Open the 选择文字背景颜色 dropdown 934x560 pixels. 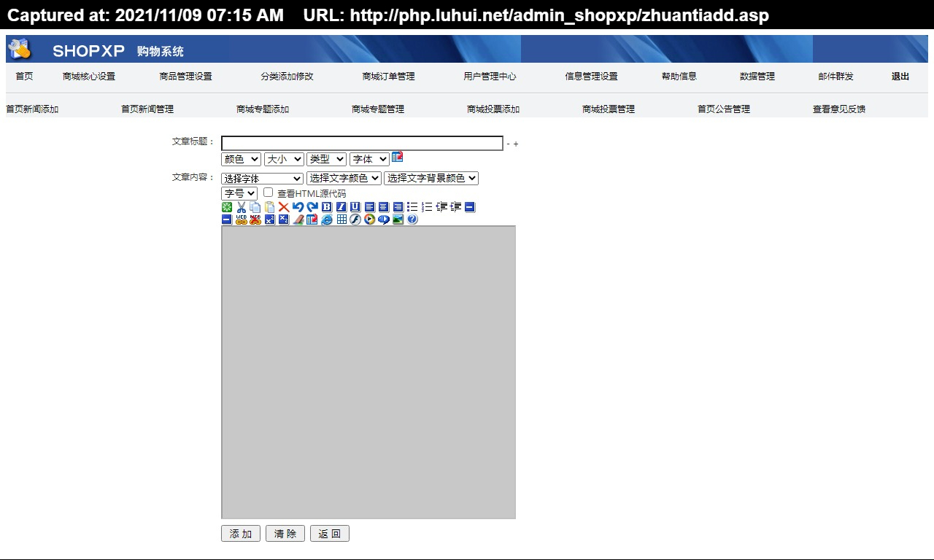coord(431,178)
